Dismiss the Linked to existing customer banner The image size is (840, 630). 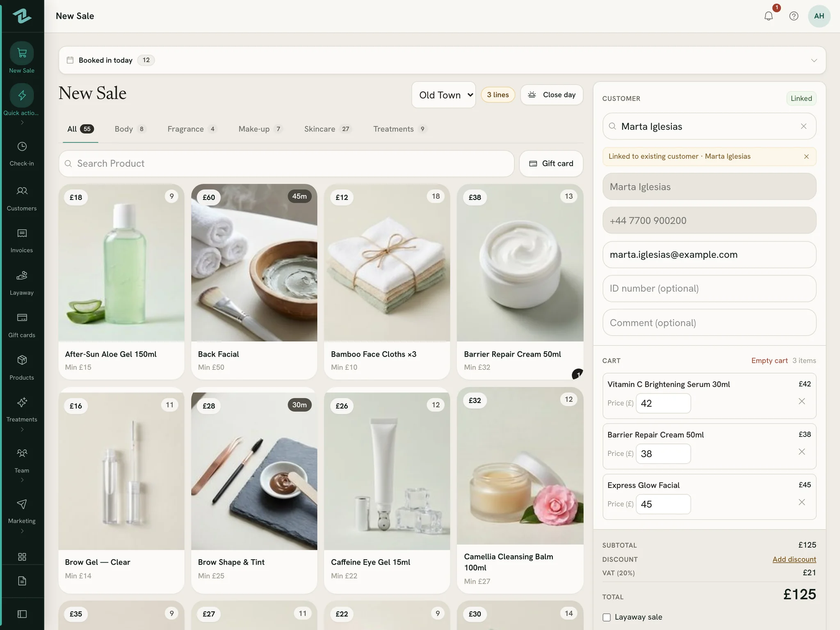point(806,156)
